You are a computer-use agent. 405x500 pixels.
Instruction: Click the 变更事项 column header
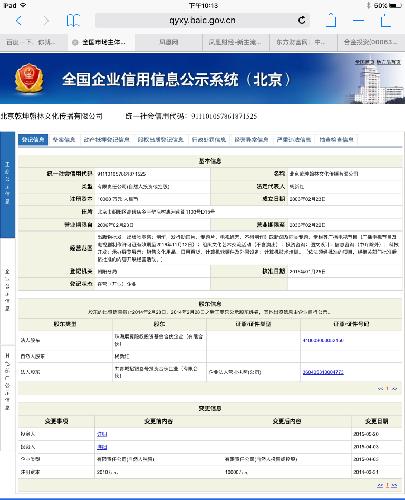[x=56, y=421]
